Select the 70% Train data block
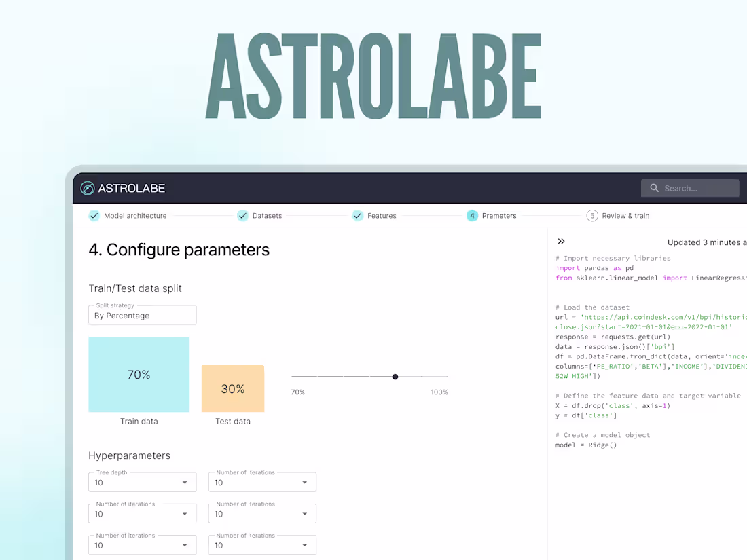This screenshot has width=747, height=560. coord(139,374)
